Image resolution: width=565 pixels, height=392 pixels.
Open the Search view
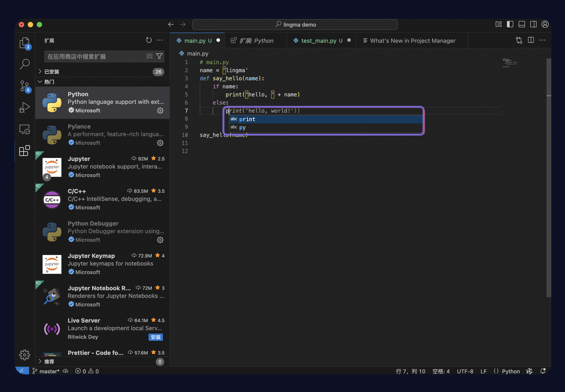click(x=24, y=64)
